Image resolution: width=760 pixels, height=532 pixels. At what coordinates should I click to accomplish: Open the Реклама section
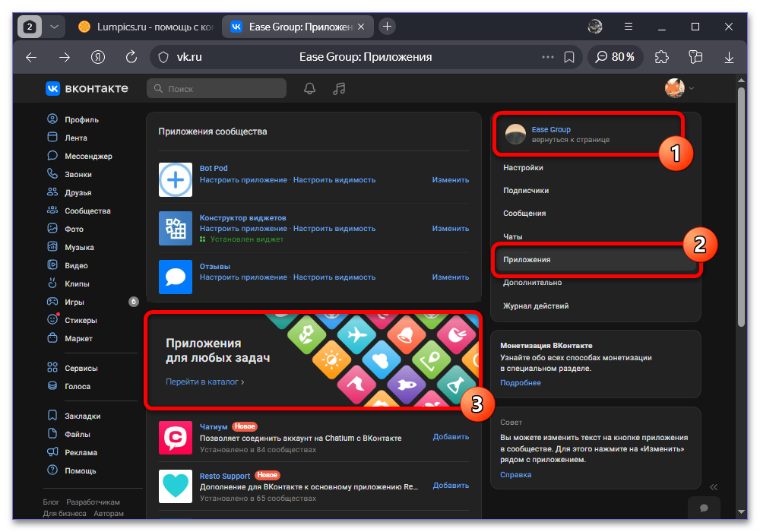tap(81, 452)
